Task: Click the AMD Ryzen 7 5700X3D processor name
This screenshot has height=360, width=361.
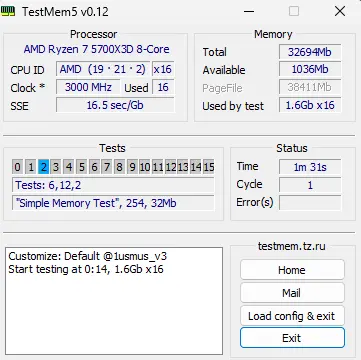Action: [96, 50]
